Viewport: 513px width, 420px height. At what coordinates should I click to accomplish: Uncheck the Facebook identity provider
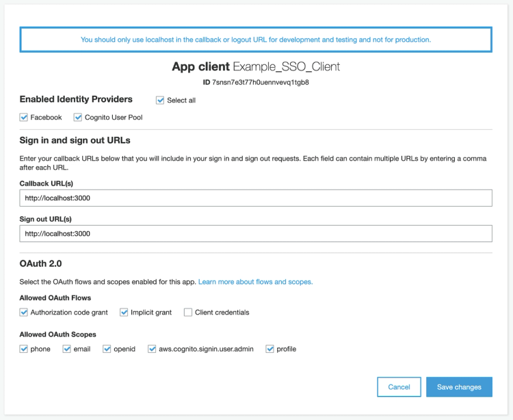[x=23, y=117]
